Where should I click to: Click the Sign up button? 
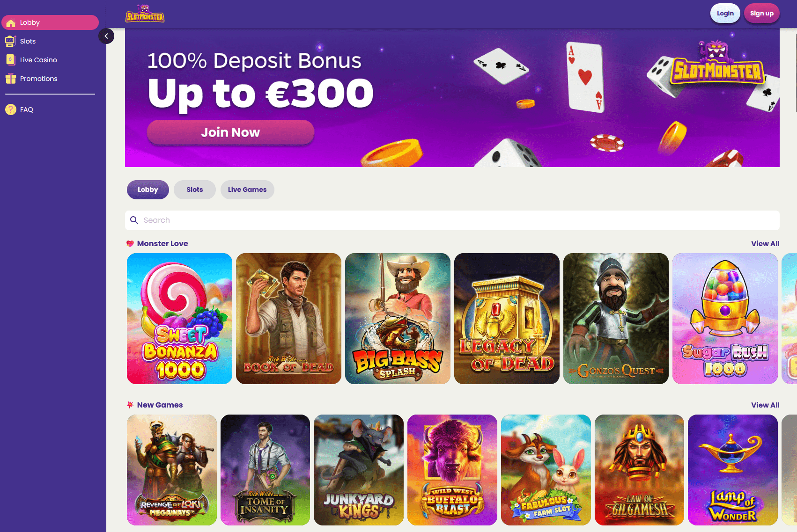pyautogui.click(x=762, y=14)
